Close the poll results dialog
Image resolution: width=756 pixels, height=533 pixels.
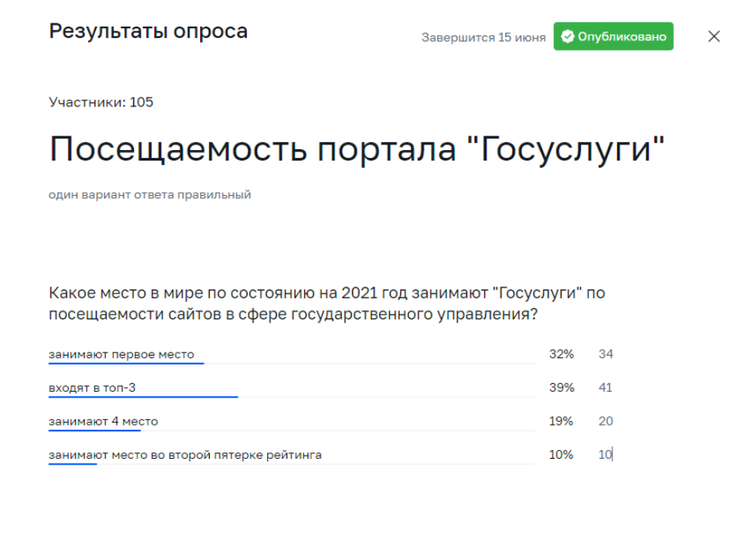tap(713, 36)
